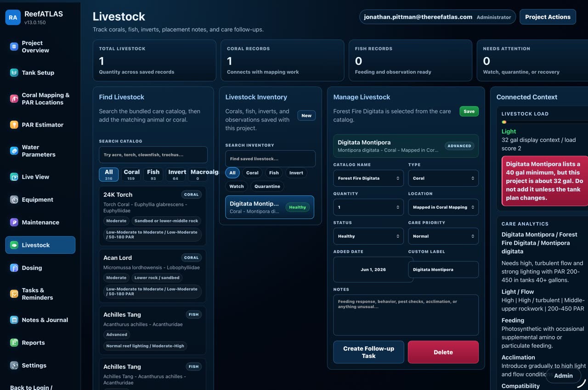Screen dimensions: 588x390
Task: Click the Water Parameters droplet icon
Action: click(x=14, y=150)
